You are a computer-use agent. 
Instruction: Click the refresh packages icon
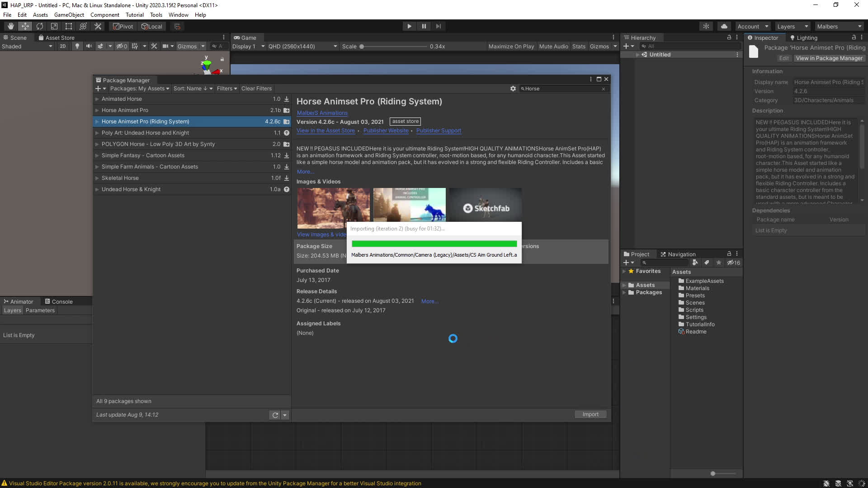(x=275, y=415)
